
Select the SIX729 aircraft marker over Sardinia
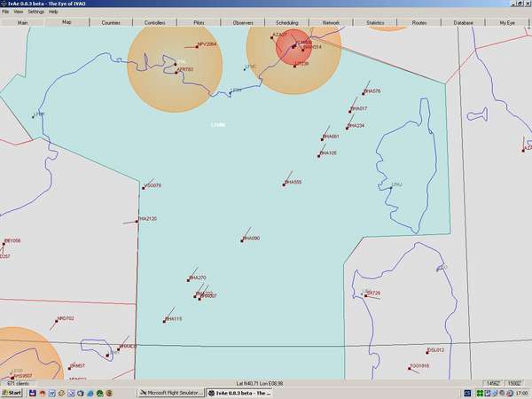(365, 295)
